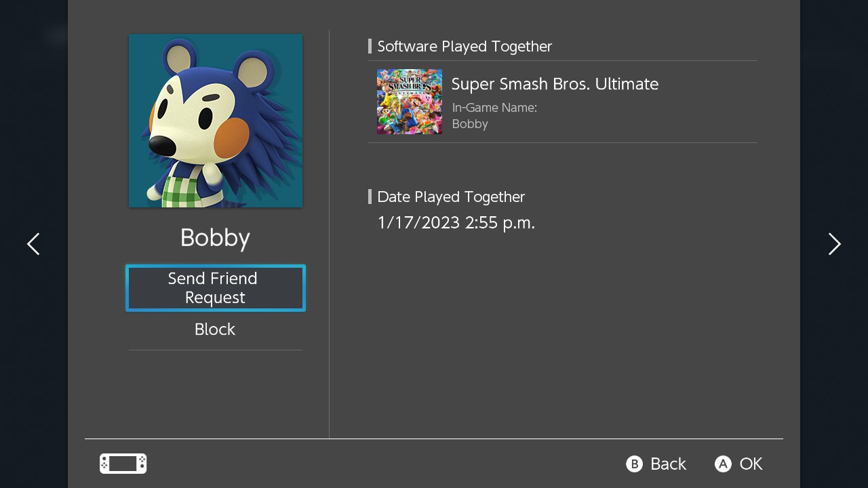Click the date 1/17/2023 2:55 p.m.
This screenshot has height=488, width=868.
[456, 222]
